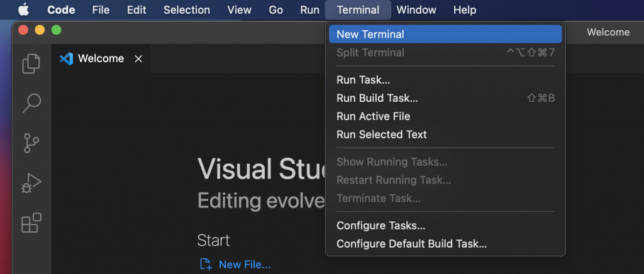
Task: Choose New Terminal from the menu
Action: click(x=445, y=34)
